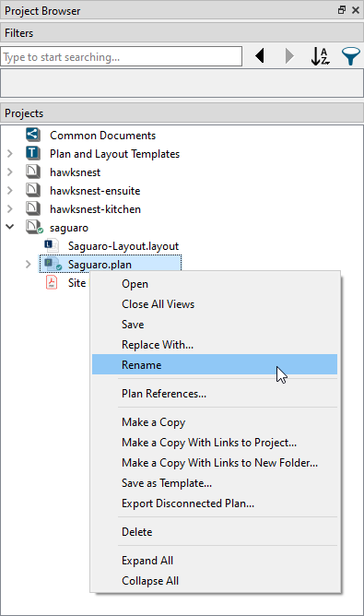364x616 pixels.
Task: Select the hawksnest-ensuite project name
Action: 95,191
